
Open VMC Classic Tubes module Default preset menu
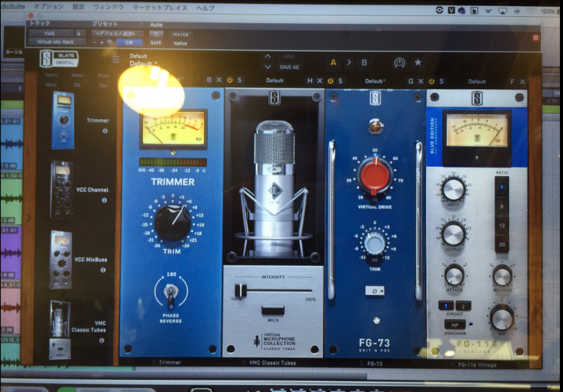pos(275,81)
